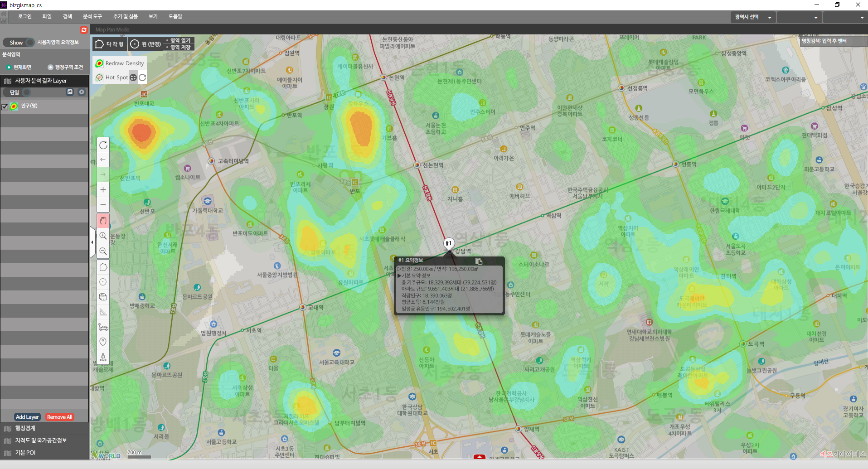Click the copy icon in summary popup
Image resolution: width=868 pixels, height=469 pixels.
coord(479,261)
